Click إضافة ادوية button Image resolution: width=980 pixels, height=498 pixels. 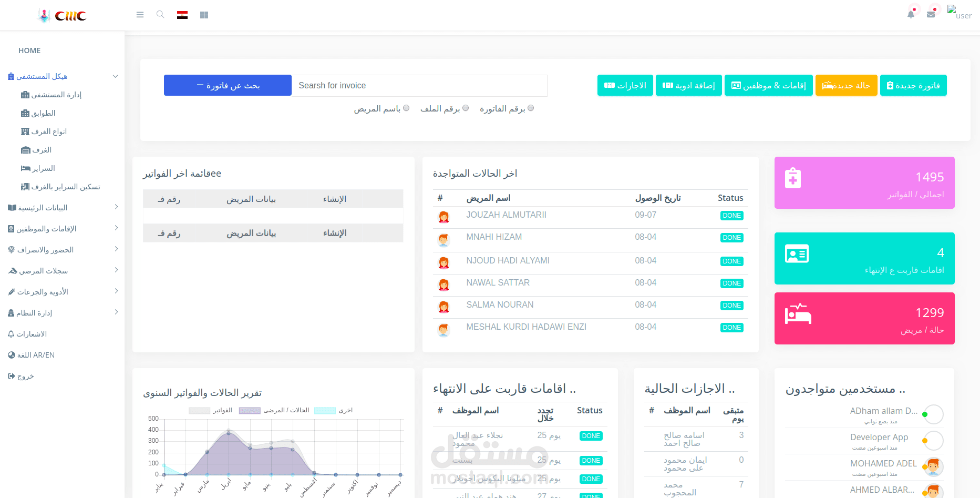[x=689, y=85]
